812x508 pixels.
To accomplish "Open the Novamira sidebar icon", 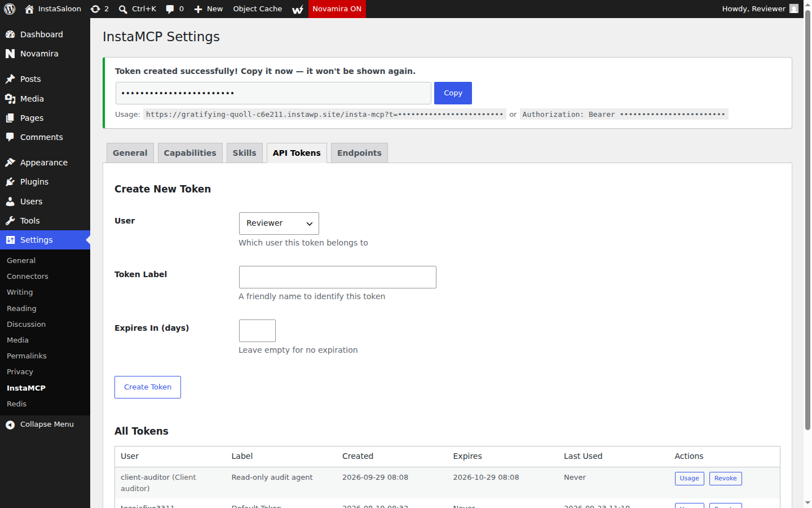I will tap(10, 54).
